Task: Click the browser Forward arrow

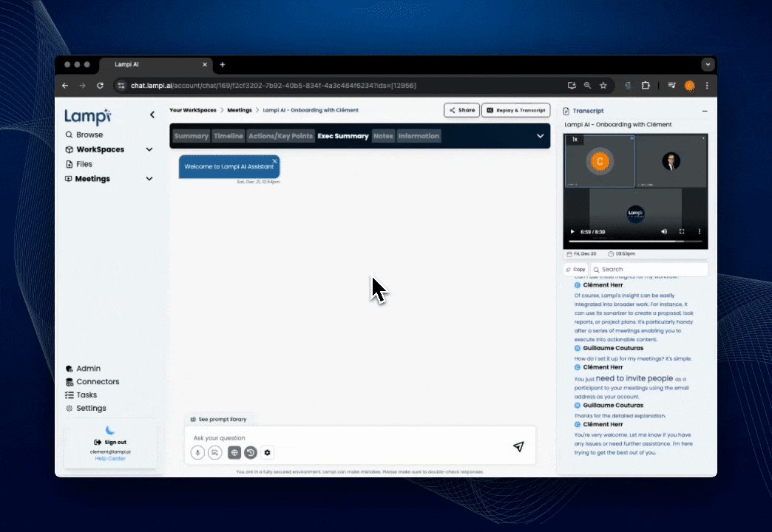Action: pos(82,86)
